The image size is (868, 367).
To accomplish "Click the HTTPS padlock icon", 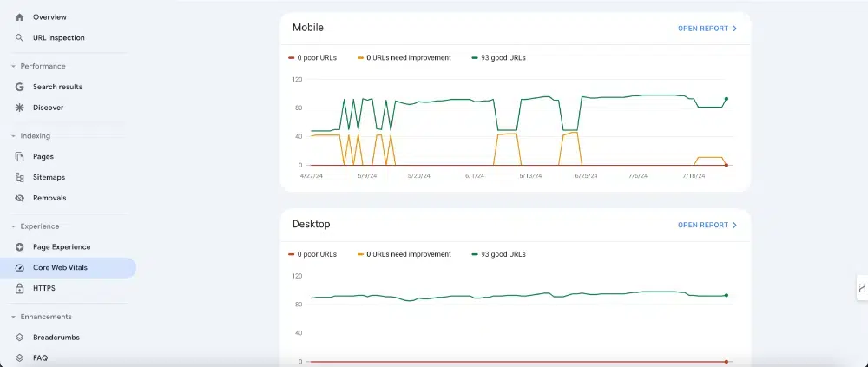I will click(20, 288).
